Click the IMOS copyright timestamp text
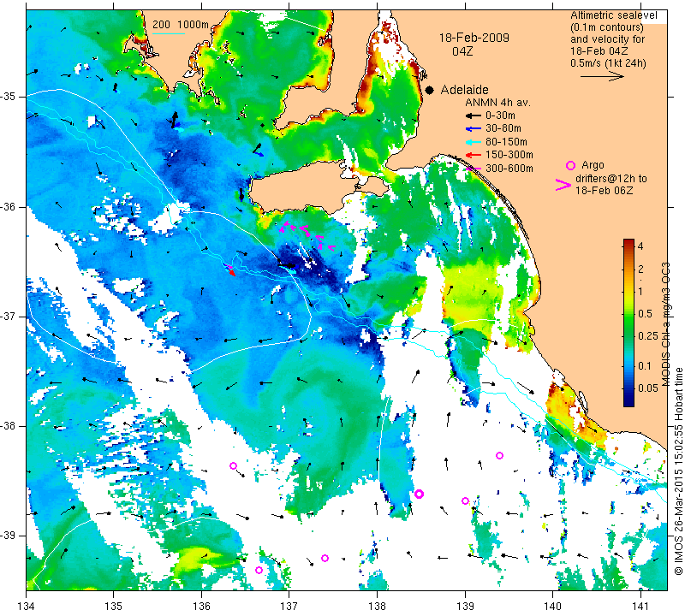This screenshot has width=685, height=616. click(678, 471)
